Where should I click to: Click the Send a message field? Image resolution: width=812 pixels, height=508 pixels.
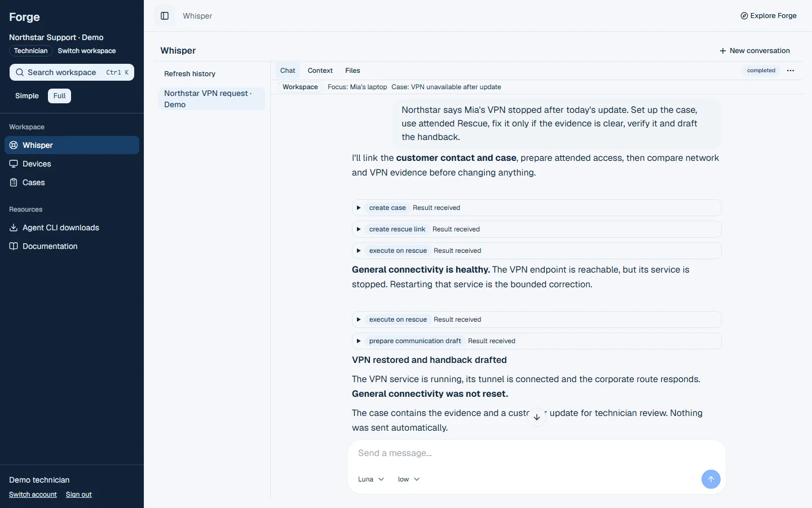pos(536,453)
